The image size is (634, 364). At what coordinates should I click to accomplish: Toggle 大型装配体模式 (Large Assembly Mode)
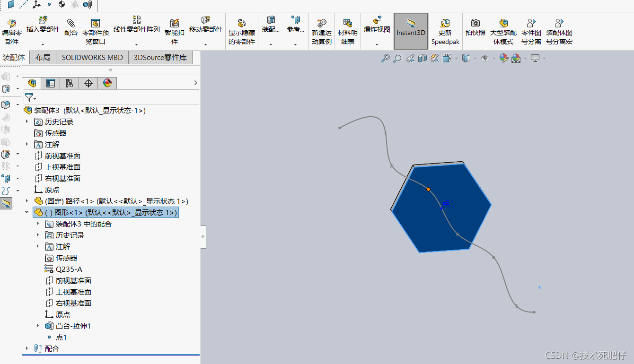pyautogui.click(x=503, y=32)
